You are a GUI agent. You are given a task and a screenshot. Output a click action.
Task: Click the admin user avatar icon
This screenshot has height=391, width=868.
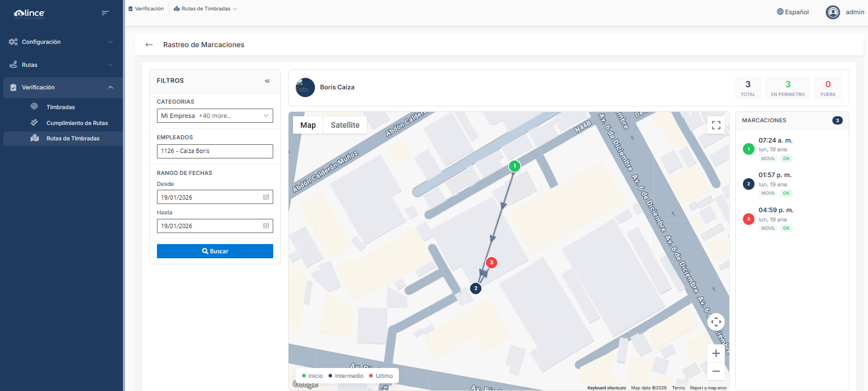tap(832, 12)
